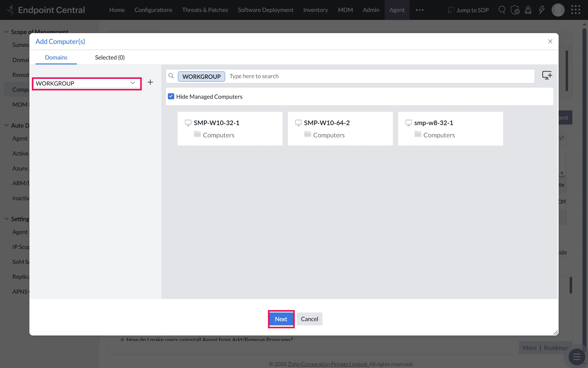
Task: Click the dialog resize grip corner
Action: (556, 332)
